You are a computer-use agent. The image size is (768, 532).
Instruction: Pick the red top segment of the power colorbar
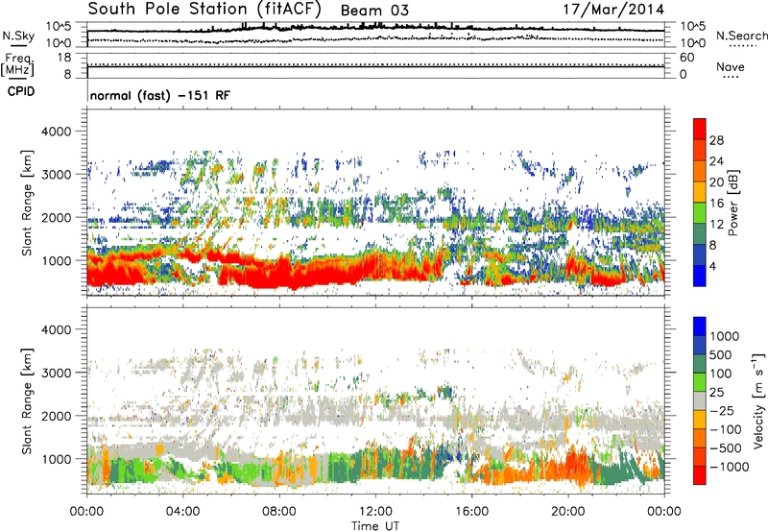pos(700,129)
